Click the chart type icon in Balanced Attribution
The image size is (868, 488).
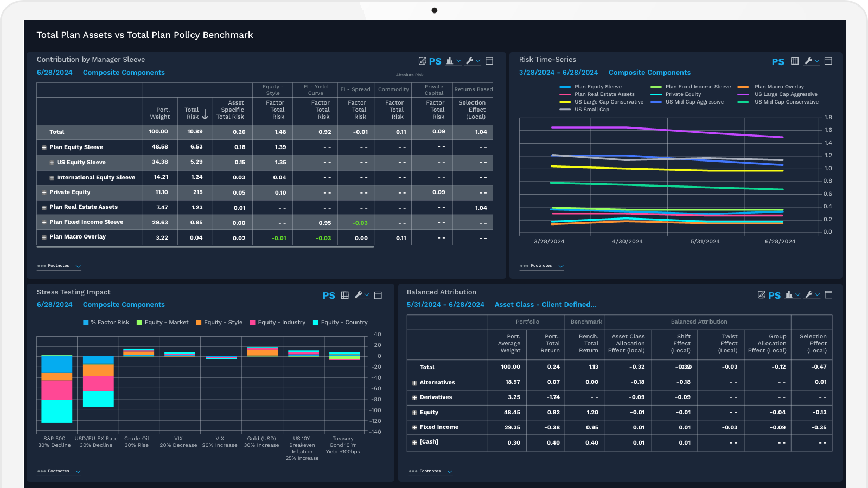(790, 295)
